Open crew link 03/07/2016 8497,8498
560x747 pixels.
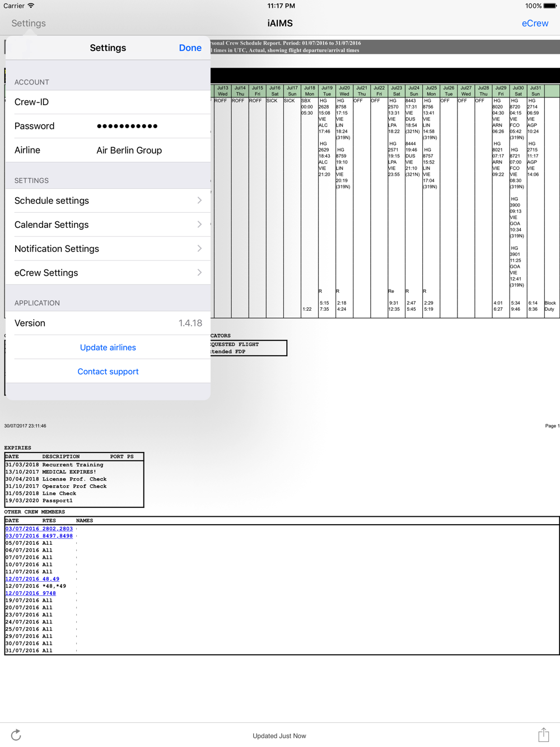tap(39, 536)
